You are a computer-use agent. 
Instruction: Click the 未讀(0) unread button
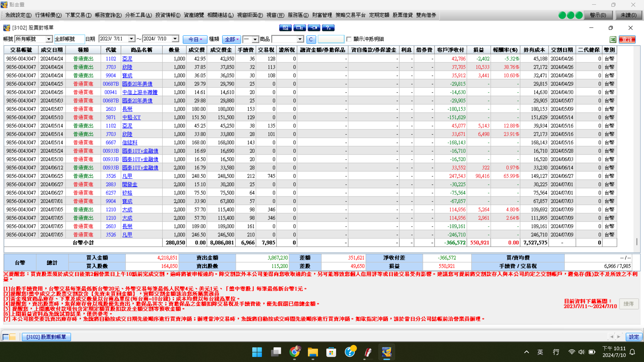pyautogui.click(x=628, y=15)
